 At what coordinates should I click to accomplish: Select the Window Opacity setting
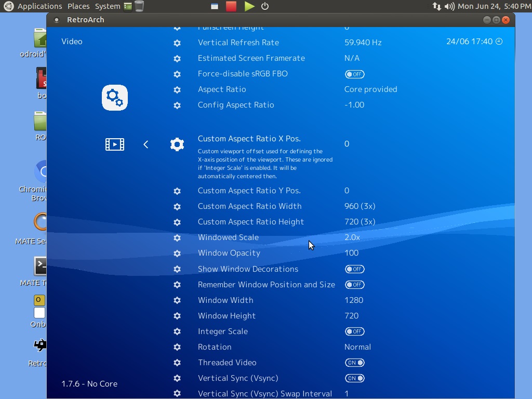(229, 253)
